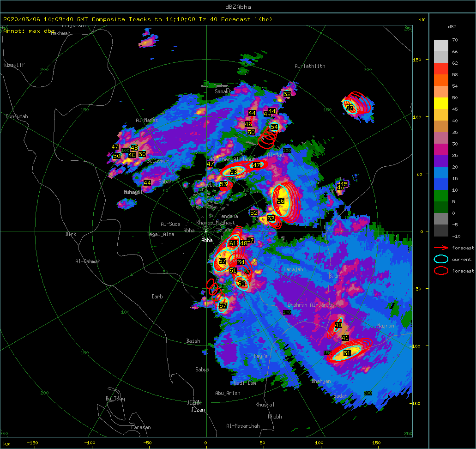Click the dBZAbha window title
This screenshot has width=476, height=449.
coord(238,7)
